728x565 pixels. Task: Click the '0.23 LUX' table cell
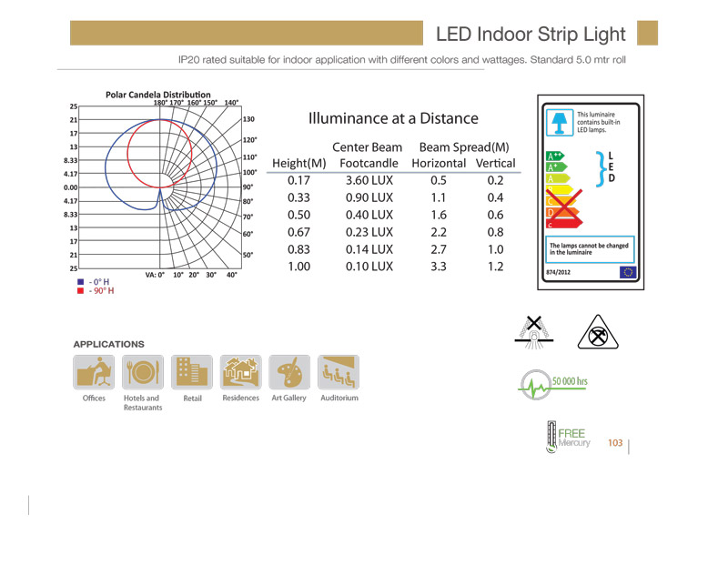point(369,232)
